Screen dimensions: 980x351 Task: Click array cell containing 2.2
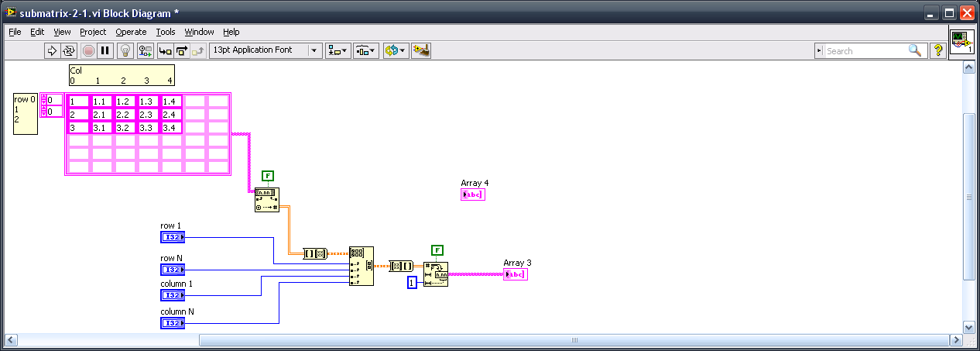125,115
